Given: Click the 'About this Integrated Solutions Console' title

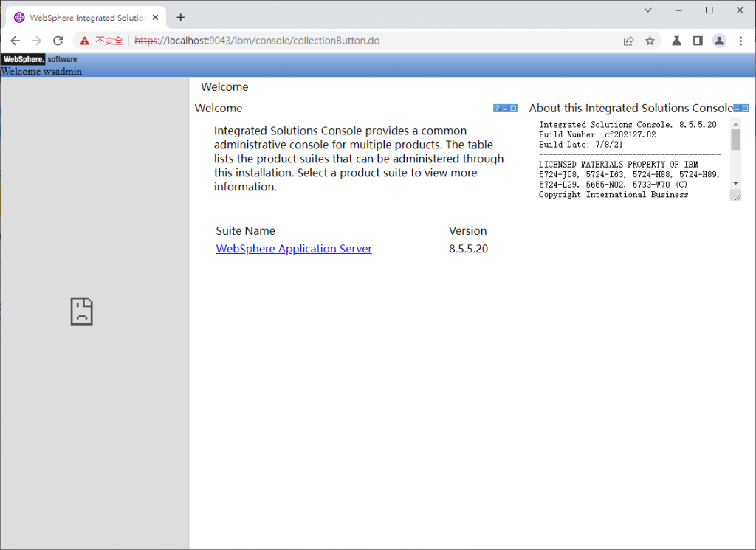Looking at the screenshot, I should click(x=630, y=109).
